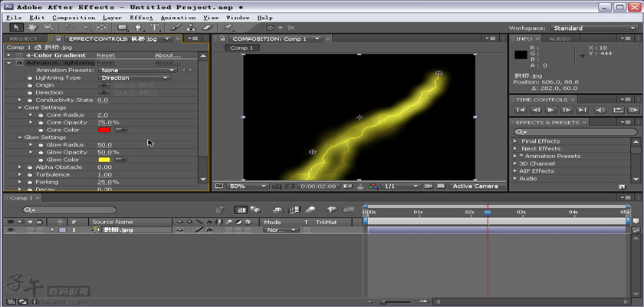Open the 50% magnification dropdown

click(x=247, y=187)
